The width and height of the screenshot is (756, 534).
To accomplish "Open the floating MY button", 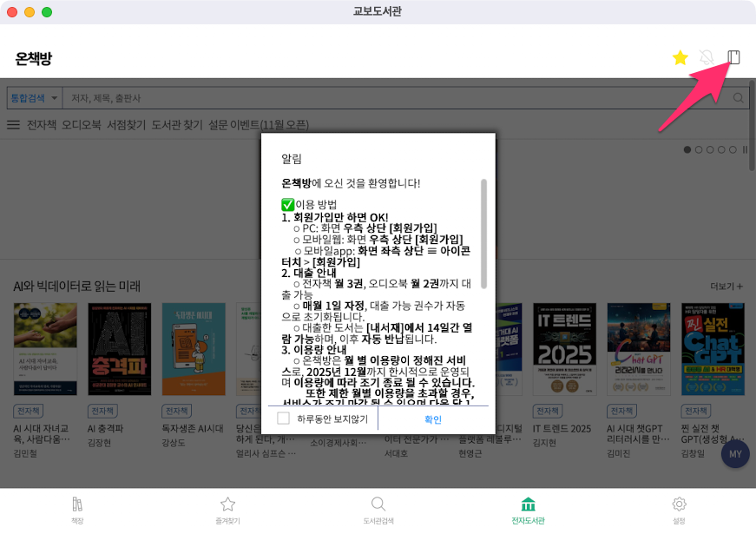I will coord(735,454).
